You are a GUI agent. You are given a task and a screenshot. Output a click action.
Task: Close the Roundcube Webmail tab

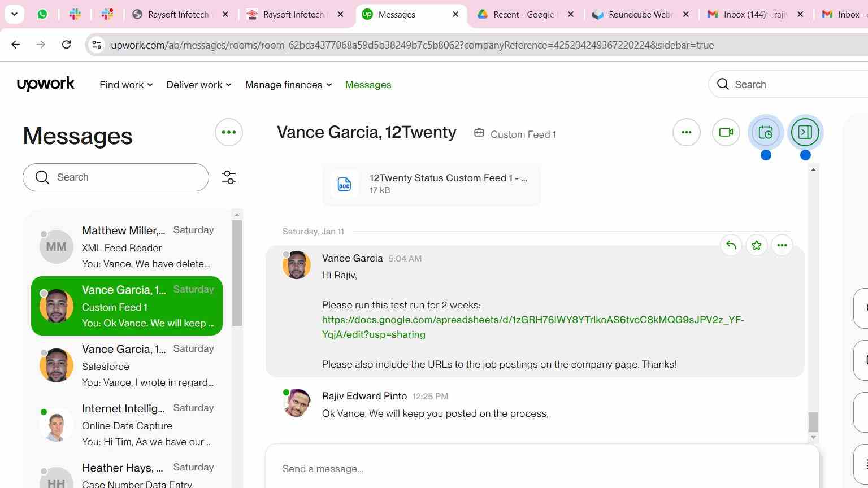686,14
